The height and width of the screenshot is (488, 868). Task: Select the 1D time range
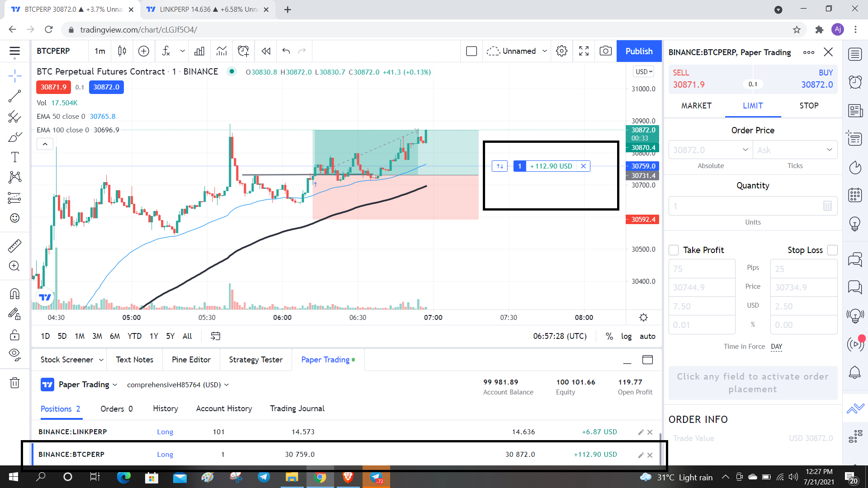(45, 336)
